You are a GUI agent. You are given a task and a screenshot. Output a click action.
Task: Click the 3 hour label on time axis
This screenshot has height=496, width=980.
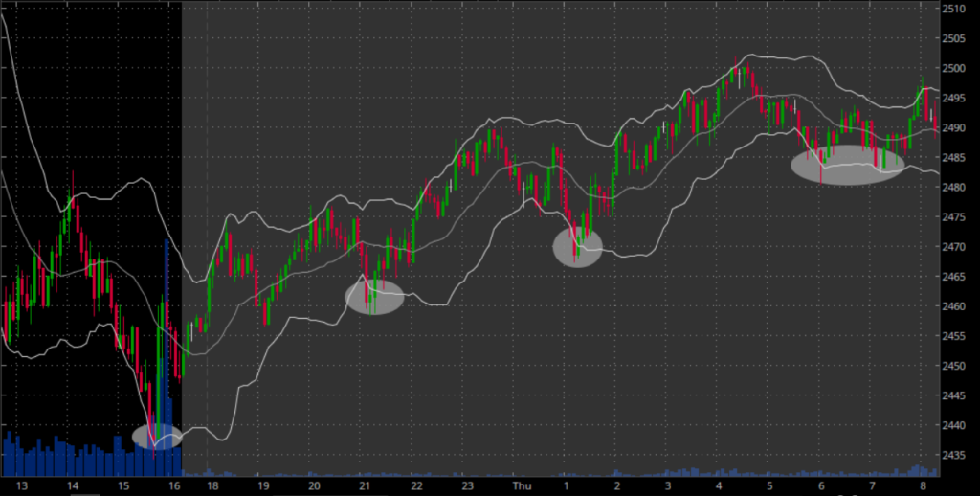click(x=668, y=486)
